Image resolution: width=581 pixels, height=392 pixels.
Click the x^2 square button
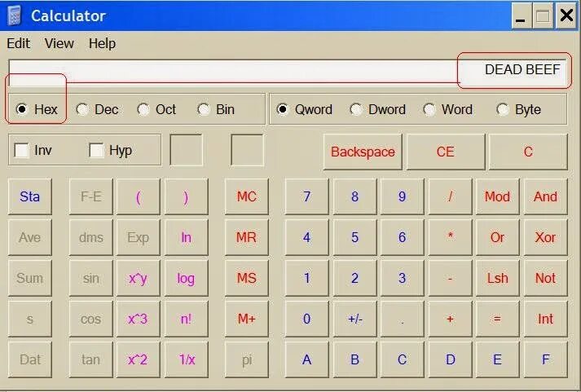pyautogui.click(x=139, y=359)
